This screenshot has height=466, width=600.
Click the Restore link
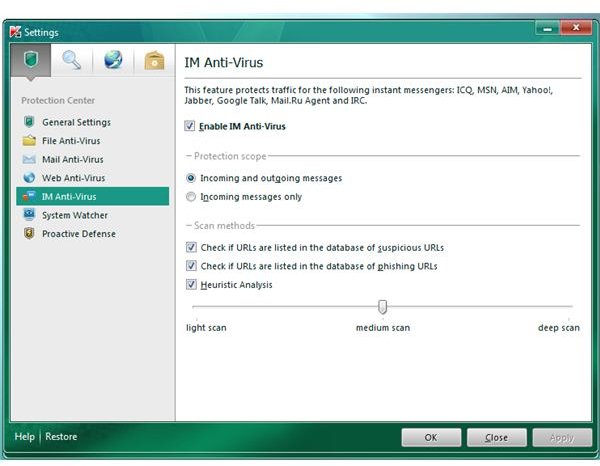point(61,437)
